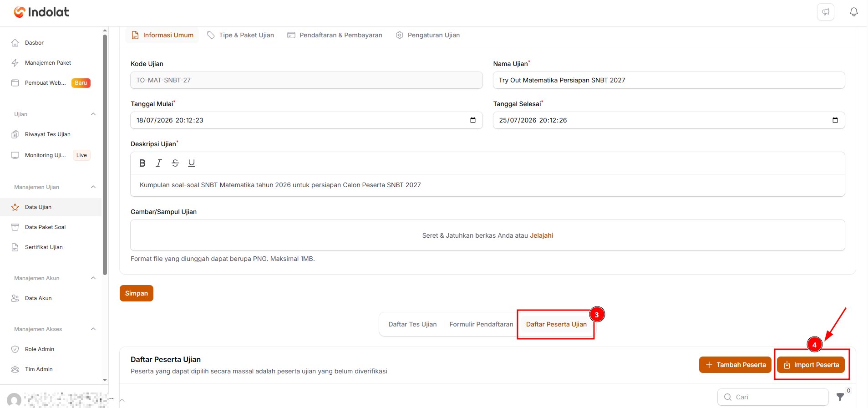Open Tim Admin
This screenshot has width=868, height=408.
click(x=39, y=369)
